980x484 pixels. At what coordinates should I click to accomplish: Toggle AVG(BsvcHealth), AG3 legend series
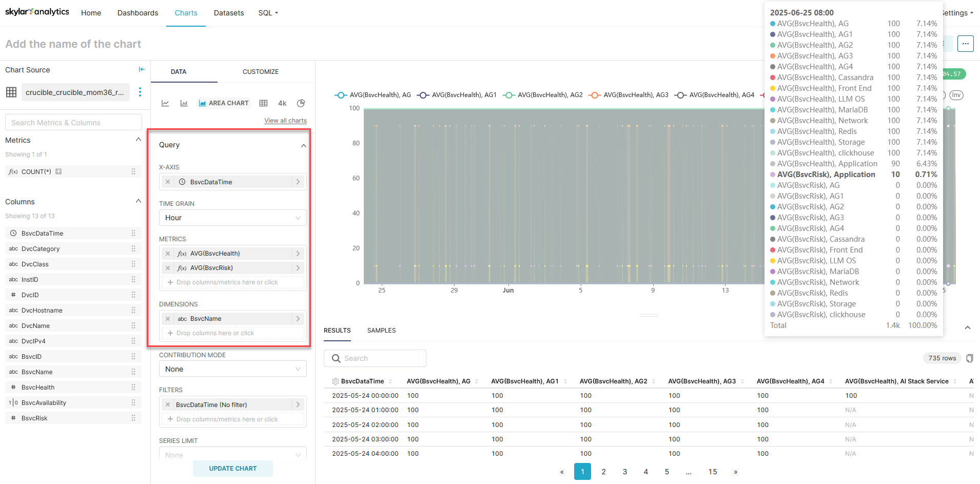pyautogui.click(x=629, y=95)
